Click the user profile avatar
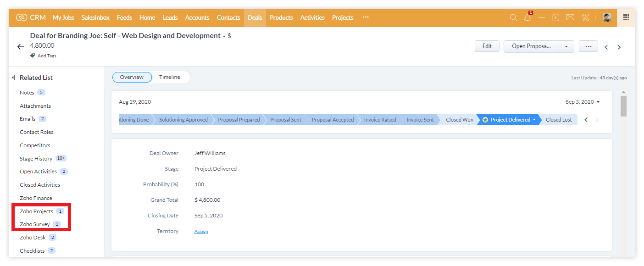The width and height of the screenshot is (644, 266). click(607, 17)
